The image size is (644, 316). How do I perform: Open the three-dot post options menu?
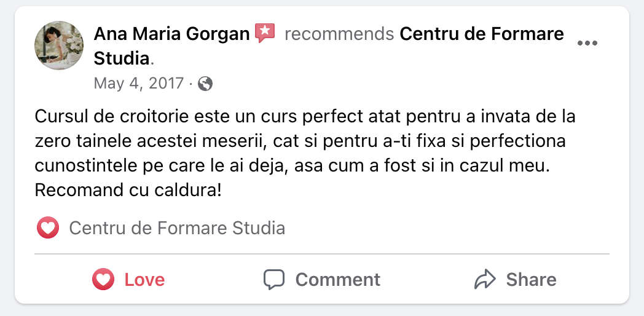(587, 44)
